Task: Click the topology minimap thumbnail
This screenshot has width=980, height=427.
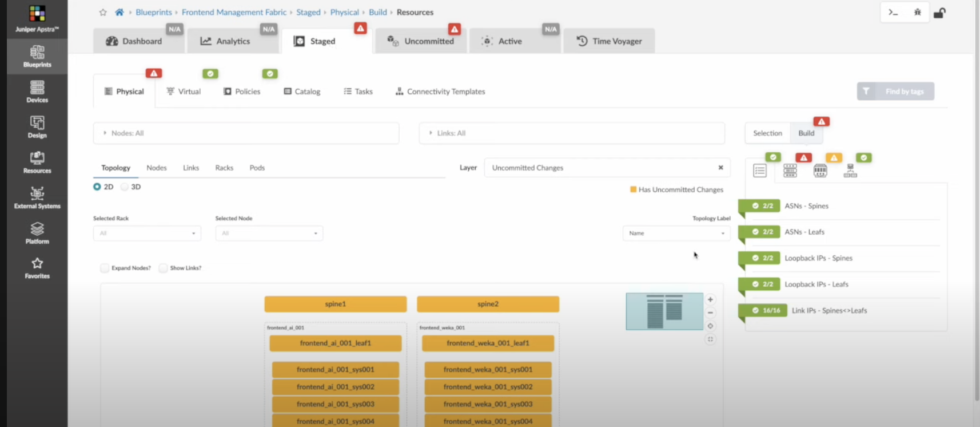Action: [x=664, y=311]
